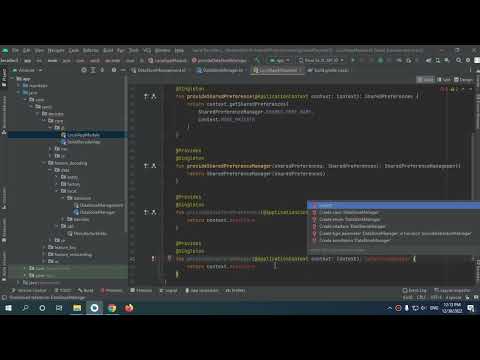Screen dimensions: 480x360
Task: Click the green Run app button
Action: pyautogui.click(x=353, y=60)
